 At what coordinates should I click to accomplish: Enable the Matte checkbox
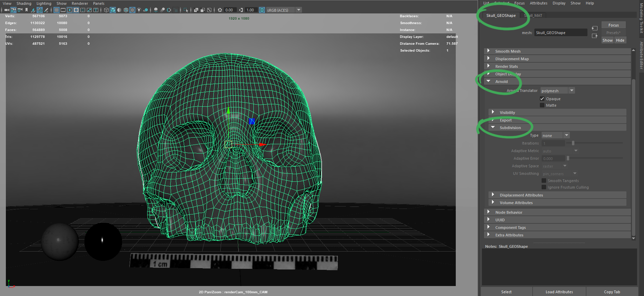point(542,105)
